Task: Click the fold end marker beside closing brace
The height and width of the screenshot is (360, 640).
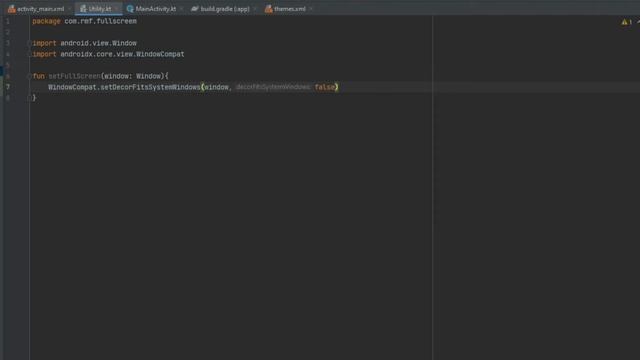Action: pyautogui.click(x=29, y=98)
